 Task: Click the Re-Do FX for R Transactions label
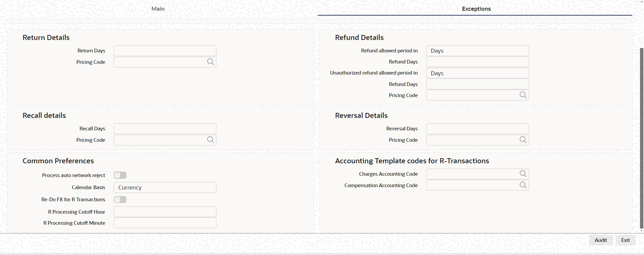click(x=73, y=200)
